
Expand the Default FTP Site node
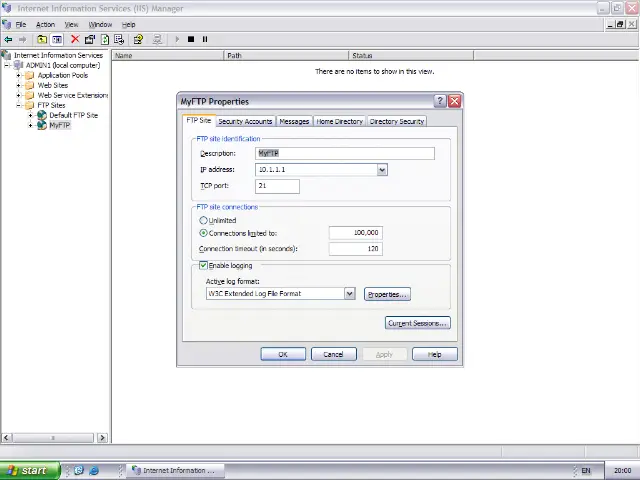(x=30, y=115)
